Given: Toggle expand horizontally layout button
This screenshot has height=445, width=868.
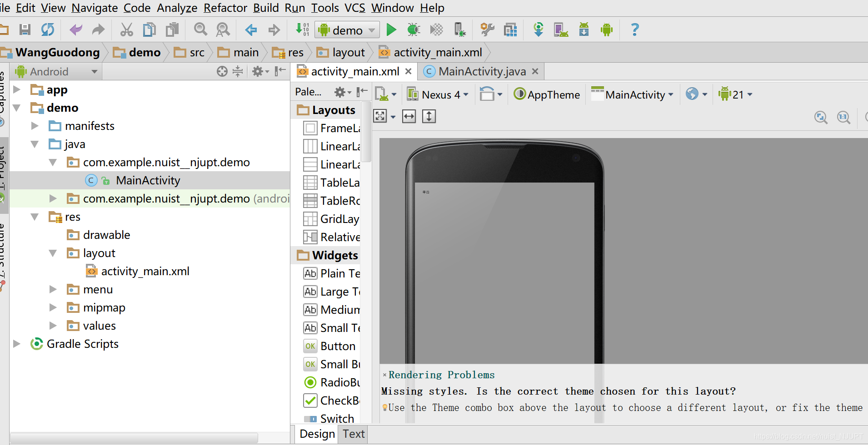Looking at the screenshot, I should coord(409,116).
